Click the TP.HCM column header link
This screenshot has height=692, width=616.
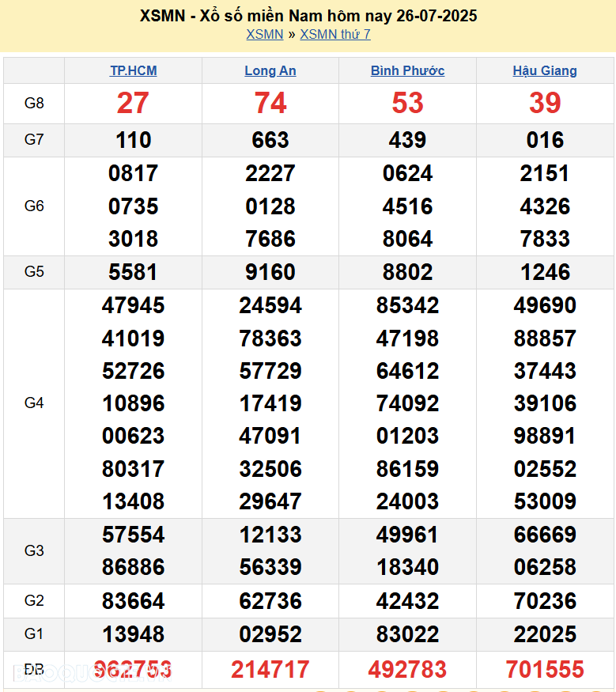point(133,70)
